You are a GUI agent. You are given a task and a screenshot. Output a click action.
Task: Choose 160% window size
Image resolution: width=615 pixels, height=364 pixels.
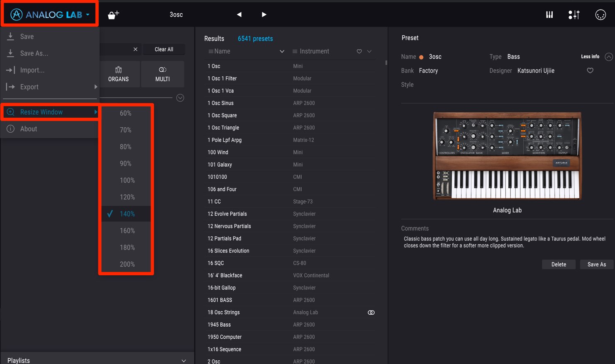[127, 231]
